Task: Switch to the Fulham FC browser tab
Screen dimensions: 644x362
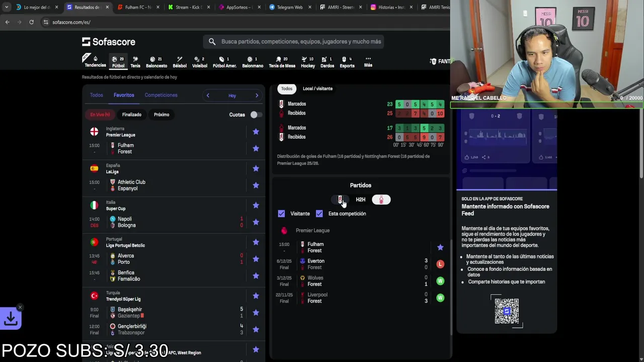Action: pos(138,7)
